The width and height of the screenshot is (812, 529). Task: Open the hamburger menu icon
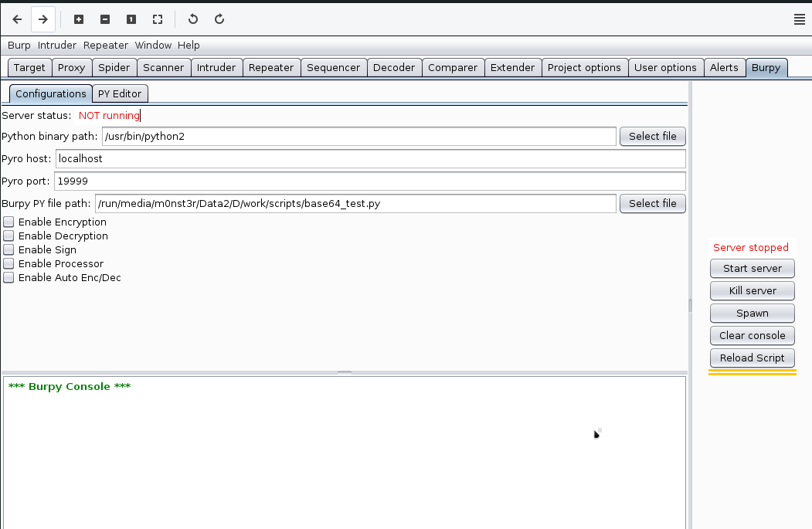click(799, 19)
